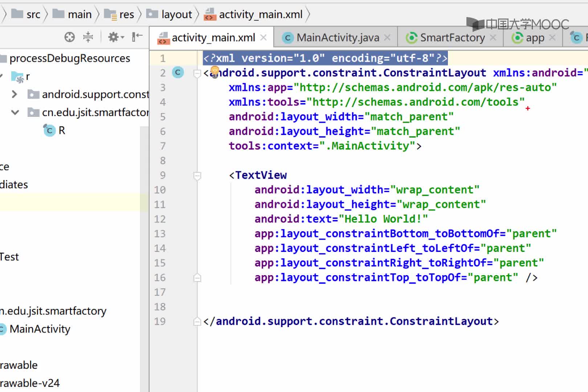Click the fold end marker at line 16
This screenshot has width=588, height=392.
(x=197, y=278)
